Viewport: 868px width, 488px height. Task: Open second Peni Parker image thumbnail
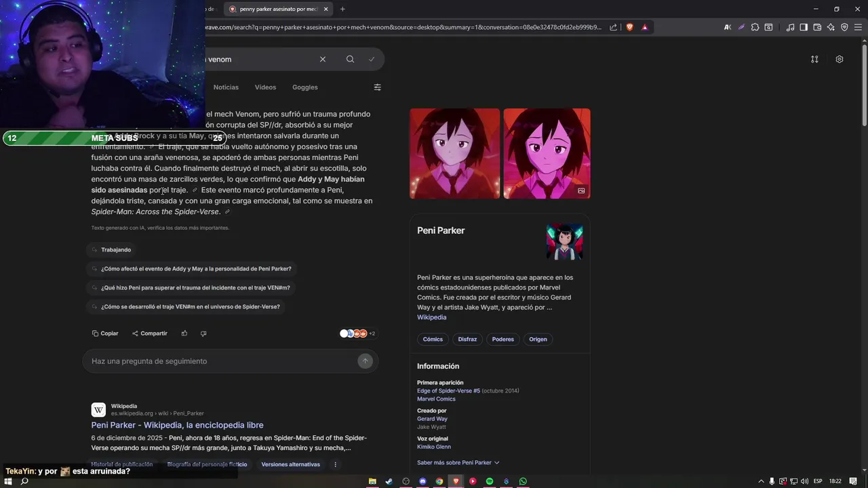(547, 153)
